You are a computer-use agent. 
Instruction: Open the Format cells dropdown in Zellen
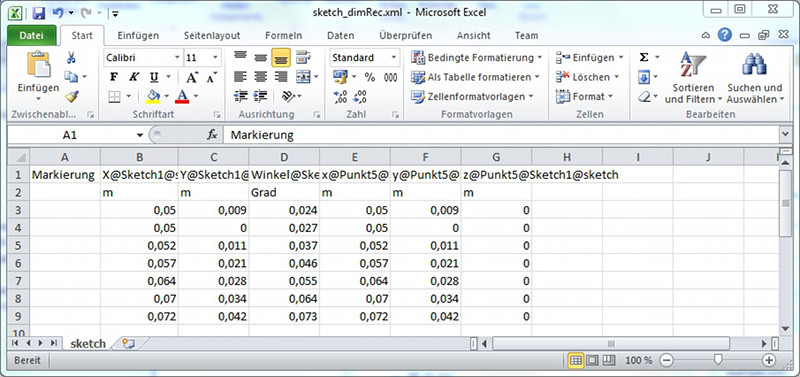point(585,96)
